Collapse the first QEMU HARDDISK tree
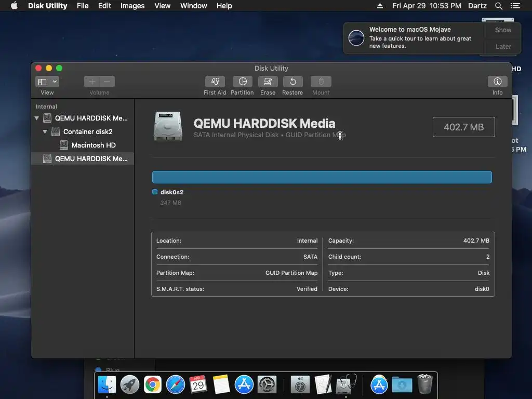 click(37, 118)
